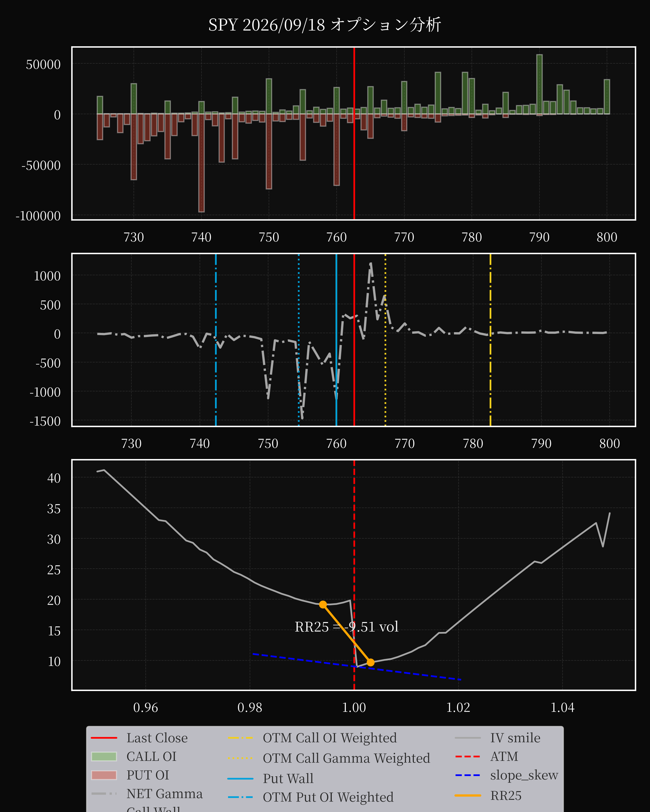Click the '-1500' y-axis label in gamma chart
Viewport: 650px width, 812px height.
coord(45,421)
